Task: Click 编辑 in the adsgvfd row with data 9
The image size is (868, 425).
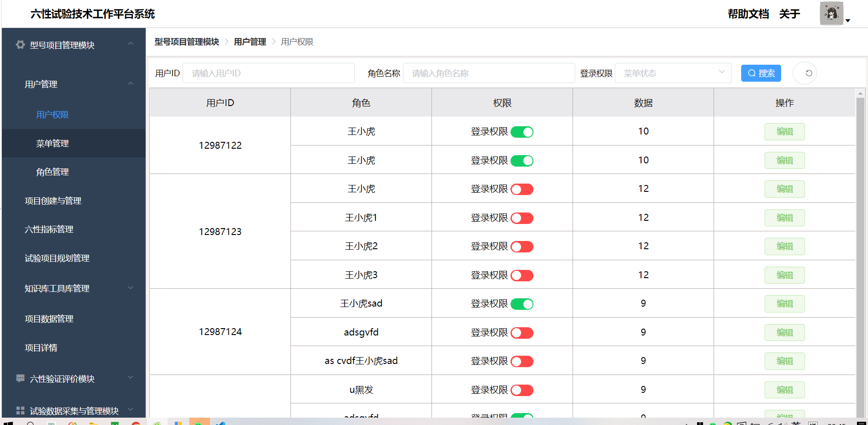Action: click(784, 333)
